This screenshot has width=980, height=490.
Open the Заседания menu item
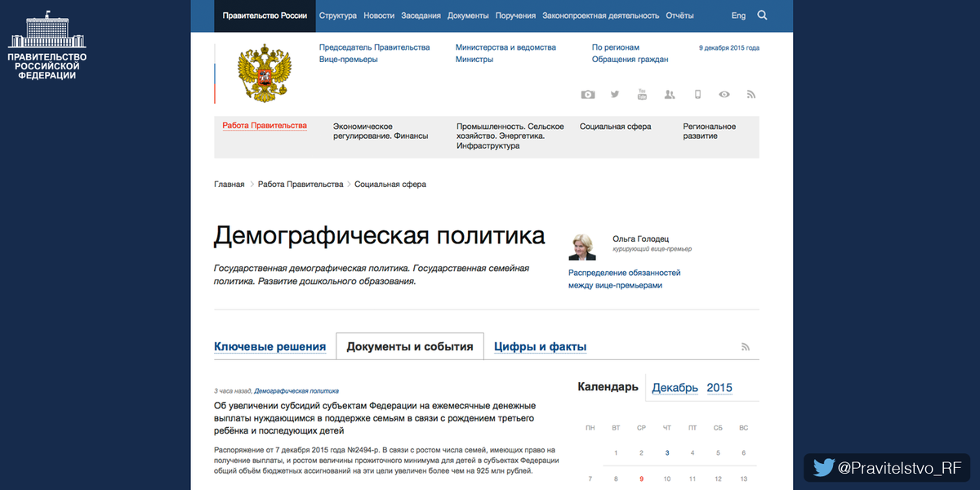pyautogui.click(x=421, y=16)
